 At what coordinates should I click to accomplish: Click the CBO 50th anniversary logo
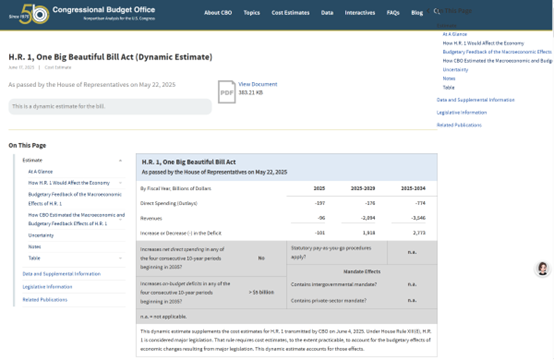[x=29, y=14]
